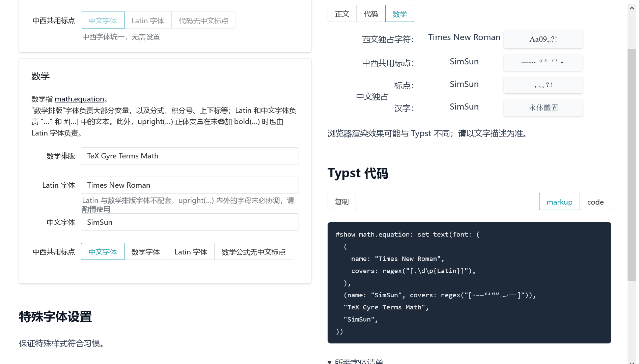Viewport: 639px width, 364px height.
Task: Switch preview to 代码 tab
Action: point(370,14)
